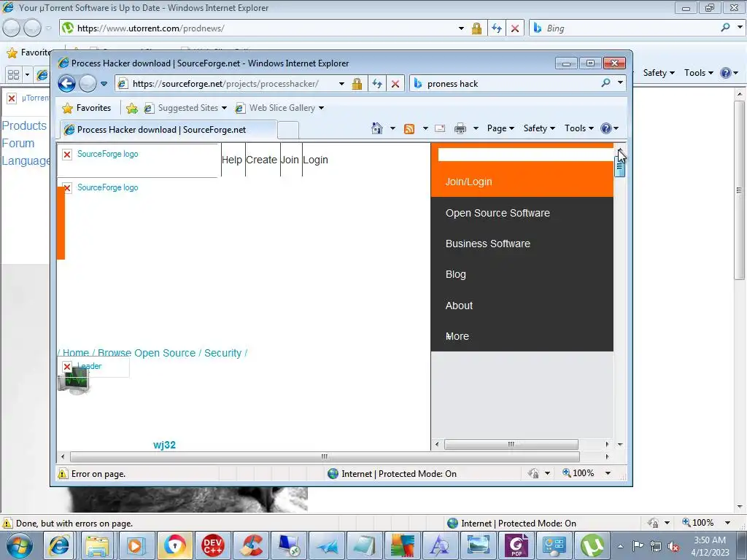Open the Windows Start menu

click(x=20, y=545)
